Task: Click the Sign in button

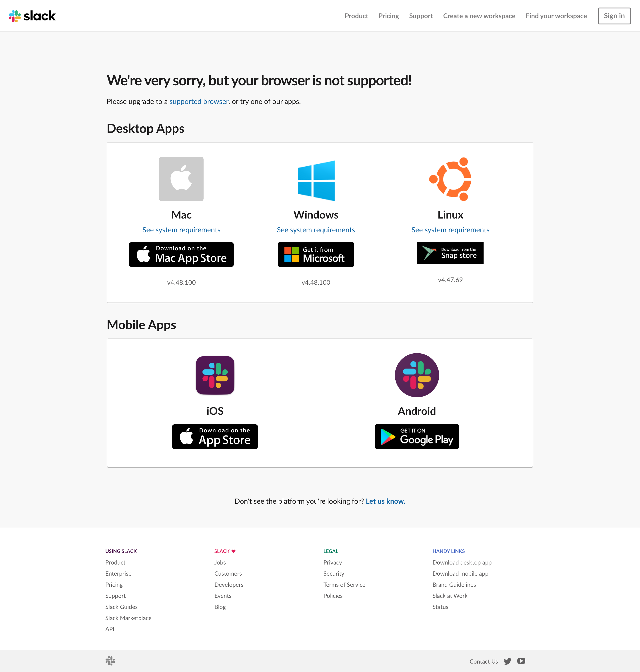Action: point(614,16)
